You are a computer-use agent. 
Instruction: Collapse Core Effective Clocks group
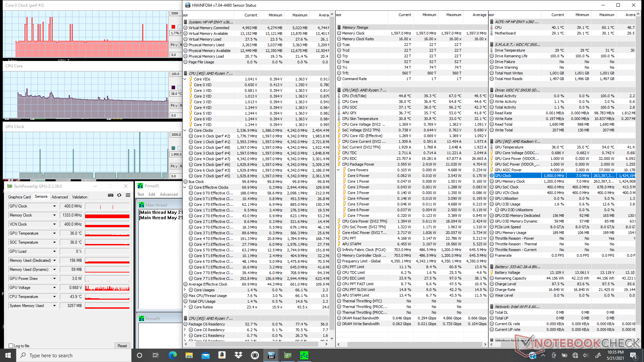tap(185, 187)
